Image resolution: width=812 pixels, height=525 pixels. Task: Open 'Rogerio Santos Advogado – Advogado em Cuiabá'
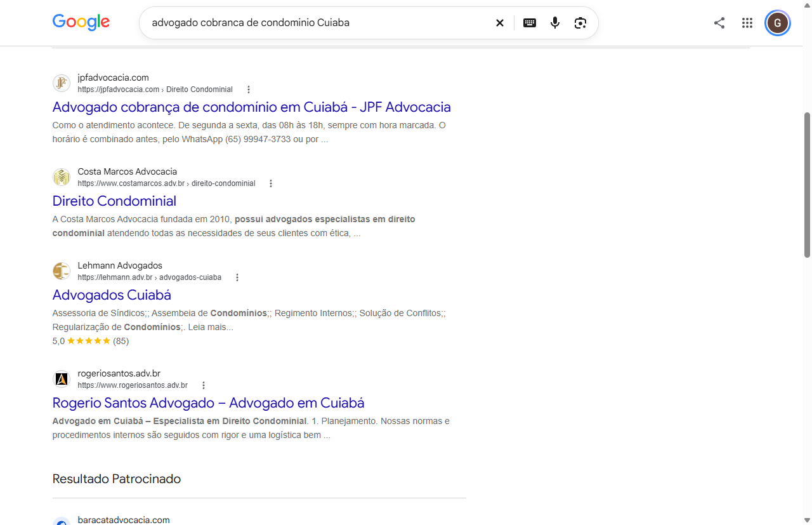[x=209, y=402]
